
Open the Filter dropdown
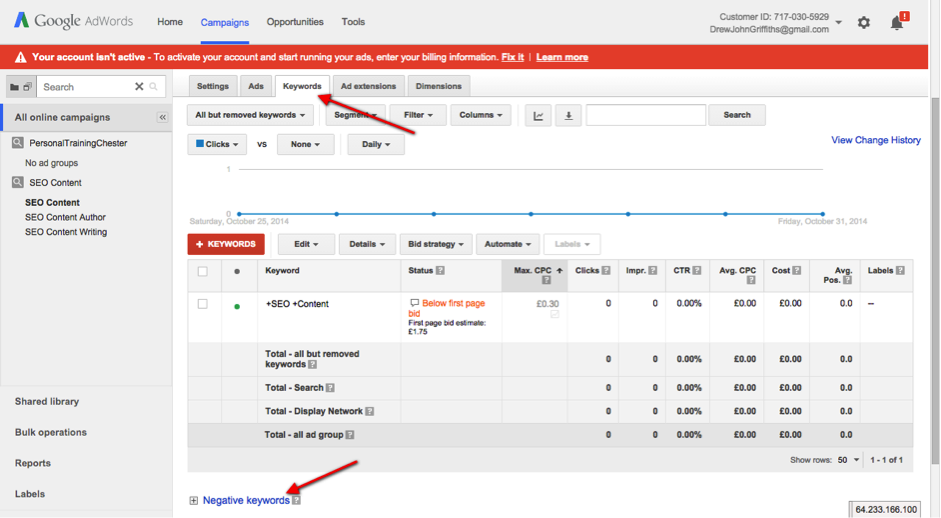tap(418, 115)
